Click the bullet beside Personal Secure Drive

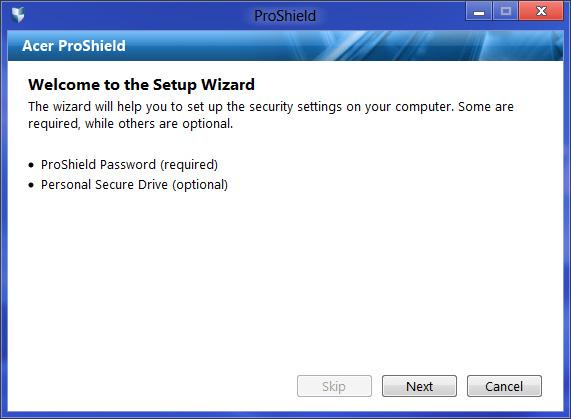(31, 185)
